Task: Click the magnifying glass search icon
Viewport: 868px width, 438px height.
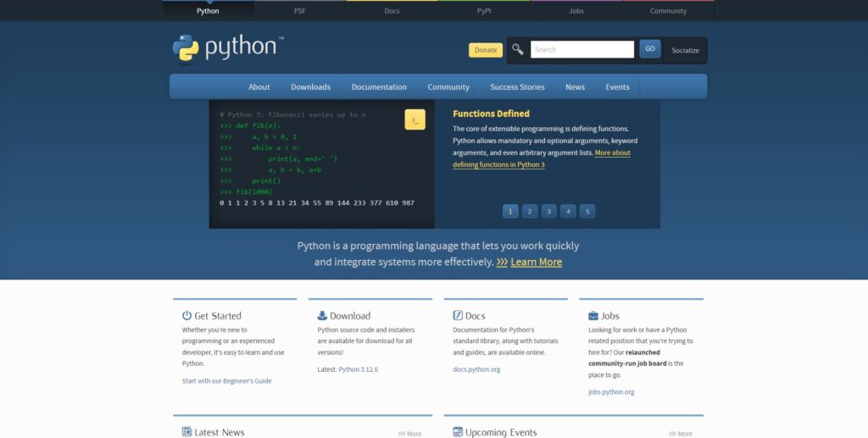Action: tap(518, 49)
